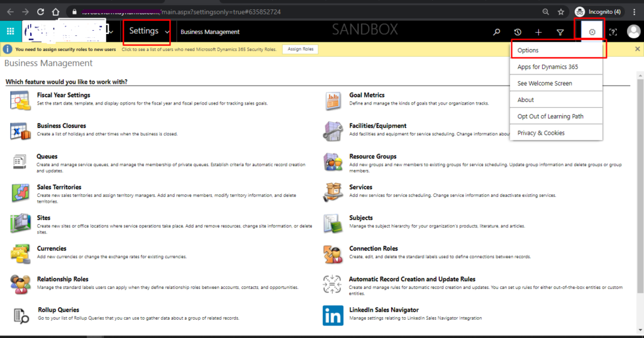Click the Automatic Record Creation rules icon

click(x=332, y=284)
